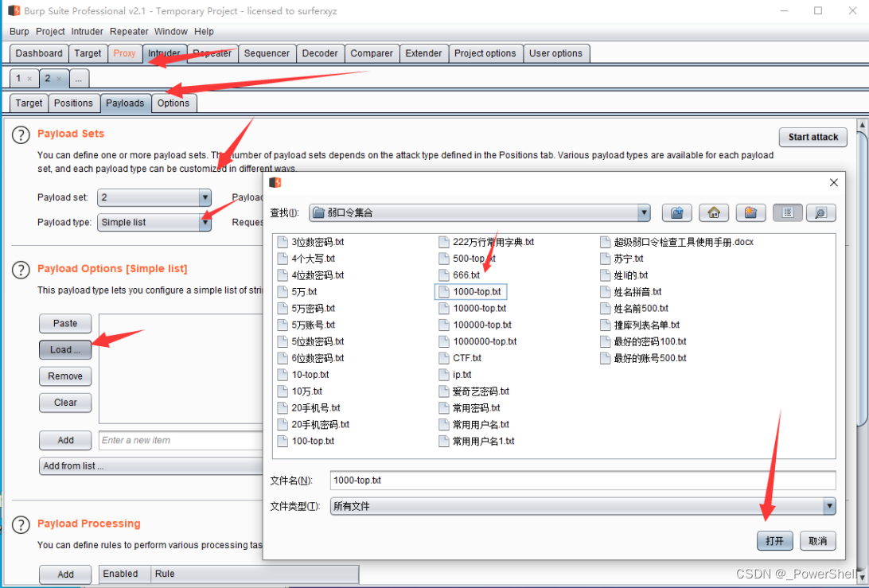Switch file dialog to list view
Viewport: 869px width, 588px height.
[788, 212]
